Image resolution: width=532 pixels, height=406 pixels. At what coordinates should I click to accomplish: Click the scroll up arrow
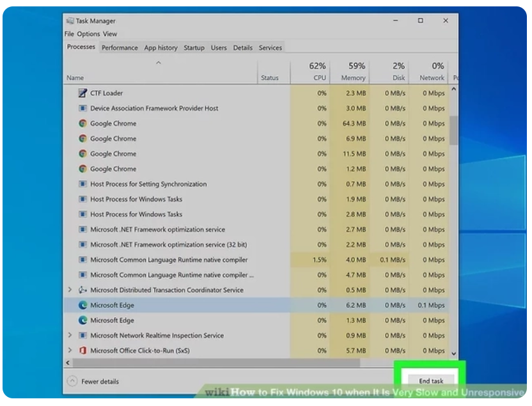453,90
